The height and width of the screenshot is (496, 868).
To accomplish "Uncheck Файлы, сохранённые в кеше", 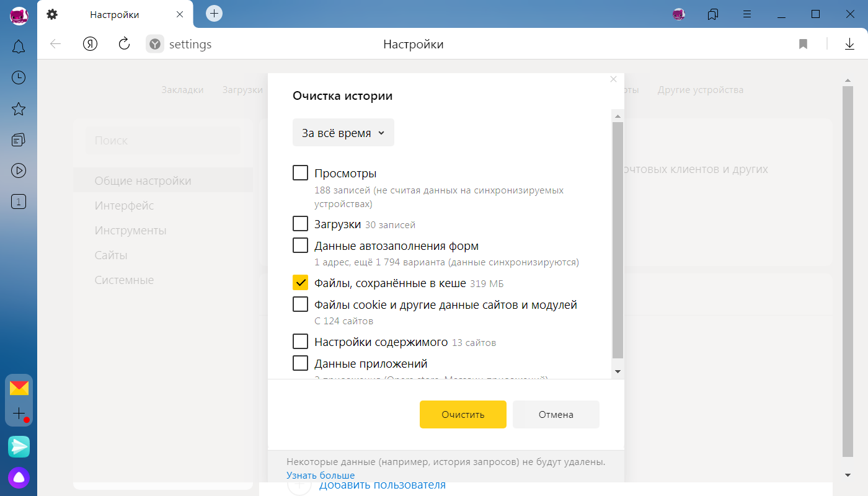I will [x=300, y=283].
